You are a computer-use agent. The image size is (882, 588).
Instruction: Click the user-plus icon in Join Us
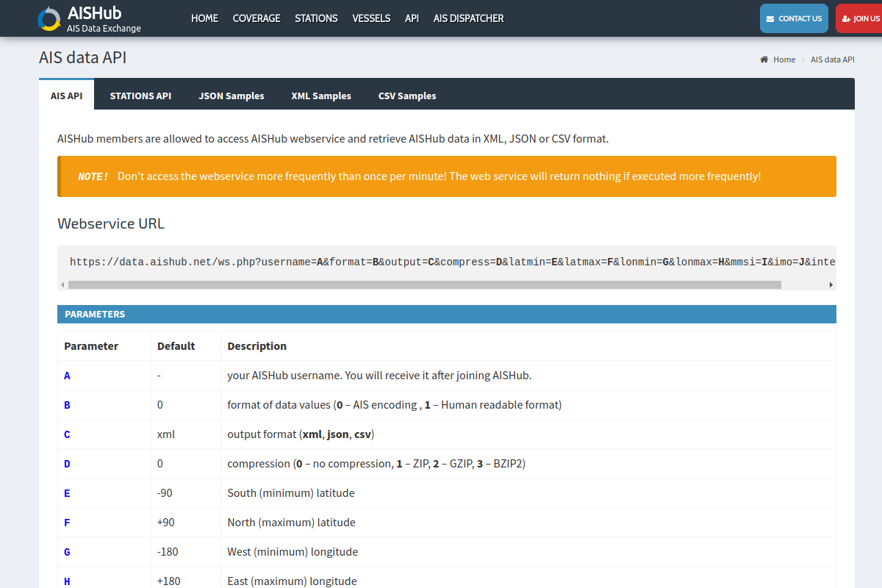coord(847,18)
